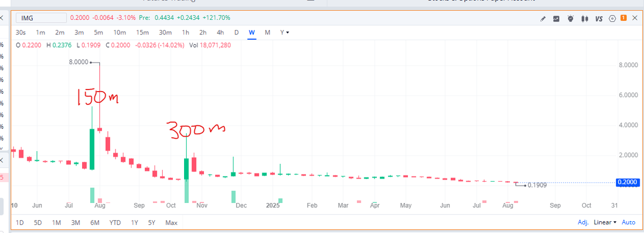Screen dimensions: 644x233
Task: Click the 0.2000 current price label
Action: pyautogui.click(x=626, y=183)
